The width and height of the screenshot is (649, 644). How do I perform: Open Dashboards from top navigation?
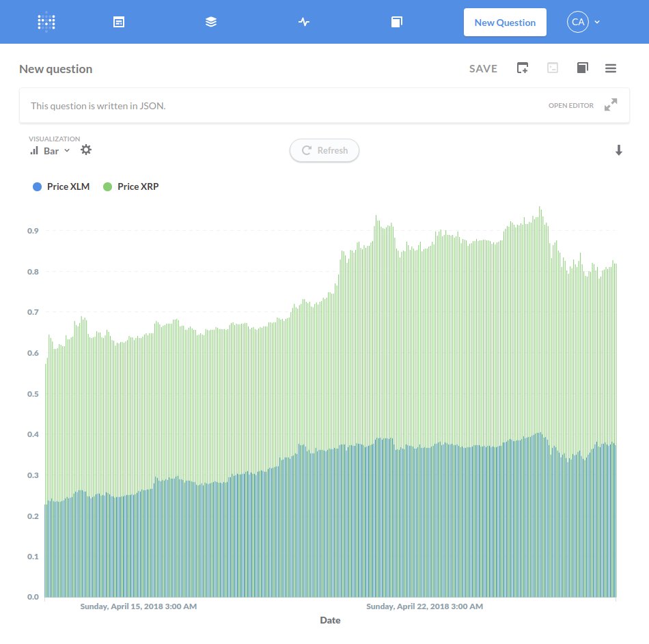(x=119, y=22)
